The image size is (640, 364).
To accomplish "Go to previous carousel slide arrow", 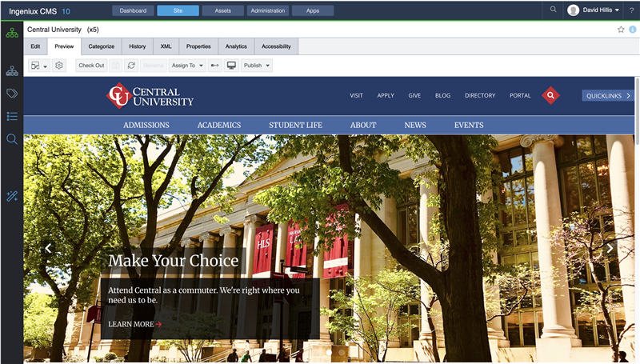I will coord(48,248).
